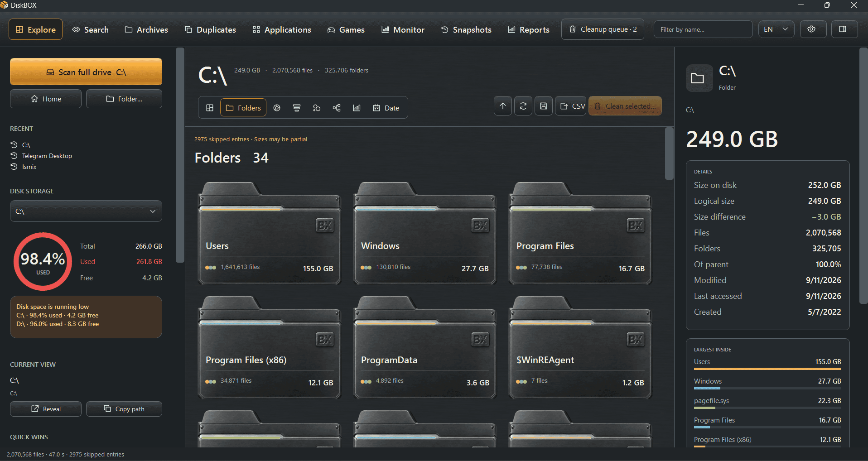Open the Monitor tab
Screen dimensions: 868x461
point(403,29)
